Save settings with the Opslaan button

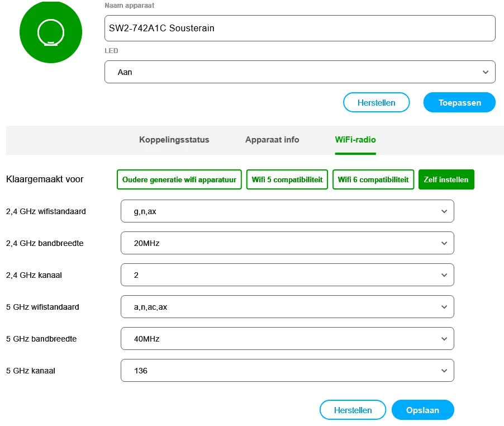click(x=422, y=410)
